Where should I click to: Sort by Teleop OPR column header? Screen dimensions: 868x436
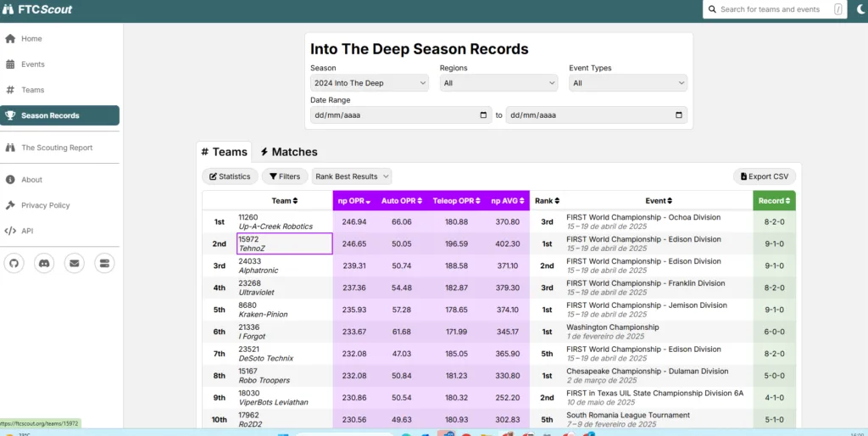point(457,200)
